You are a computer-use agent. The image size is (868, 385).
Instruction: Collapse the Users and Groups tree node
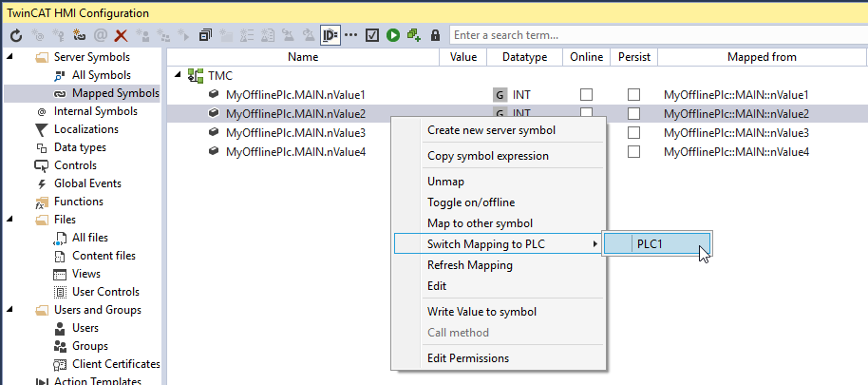click(10, 310)
